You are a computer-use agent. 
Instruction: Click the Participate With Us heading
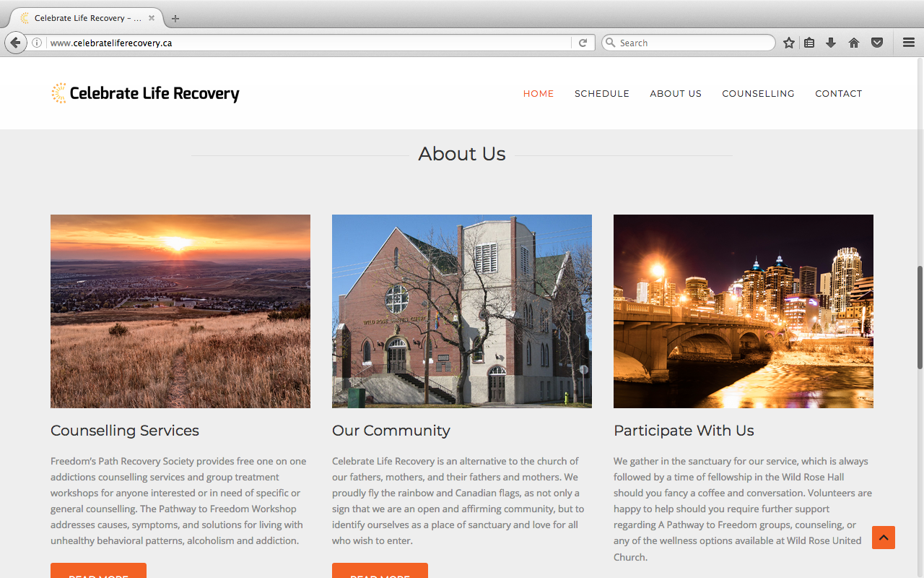tap(684, 431)
